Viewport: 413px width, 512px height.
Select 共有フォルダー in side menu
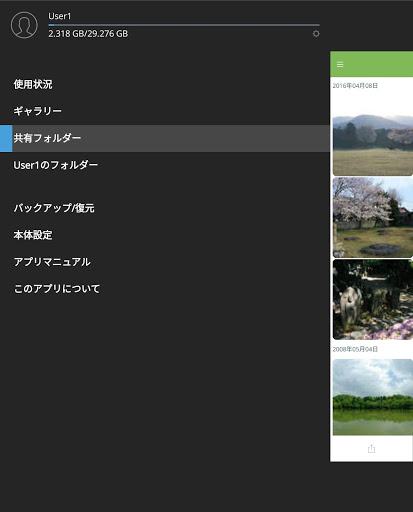click(x=165, y=138)
